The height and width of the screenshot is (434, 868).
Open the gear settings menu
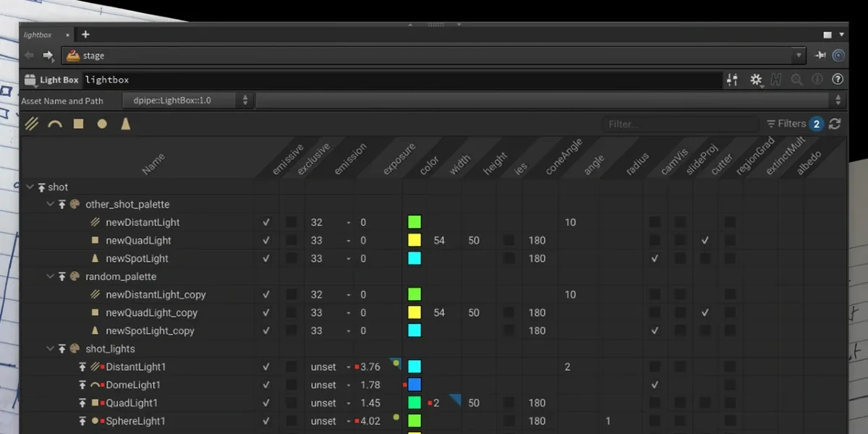click(755, 80)
